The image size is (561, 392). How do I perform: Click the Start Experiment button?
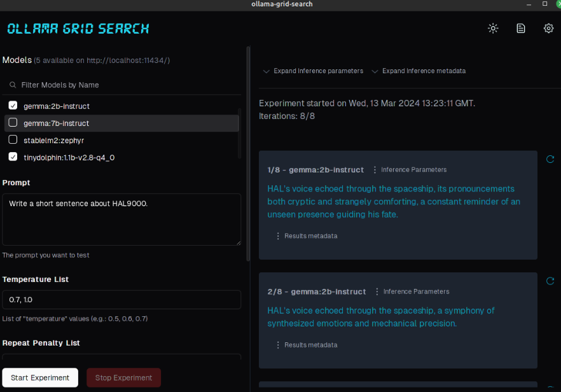(x=40, y=377)
